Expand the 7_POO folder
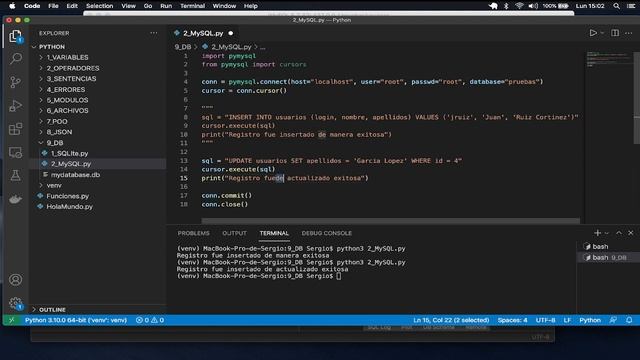The image size is (640, 360). 57,121
